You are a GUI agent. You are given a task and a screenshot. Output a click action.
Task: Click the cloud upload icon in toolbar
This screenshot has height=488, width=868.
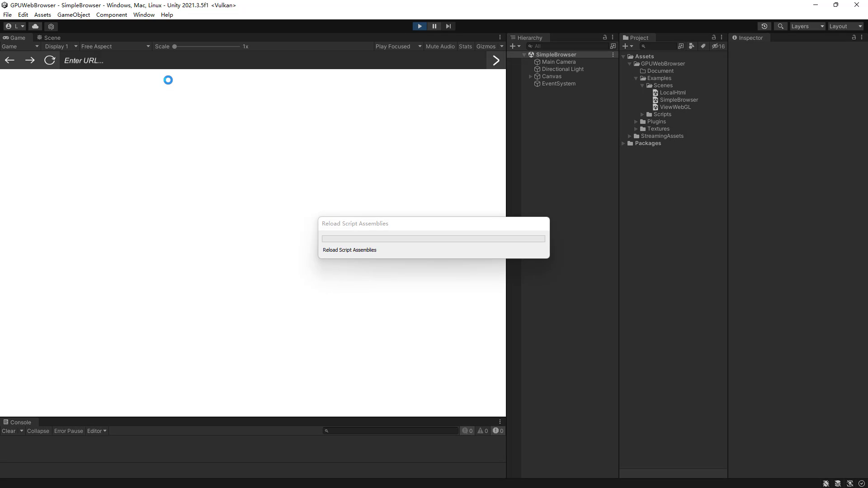click(x=35, y=26)
